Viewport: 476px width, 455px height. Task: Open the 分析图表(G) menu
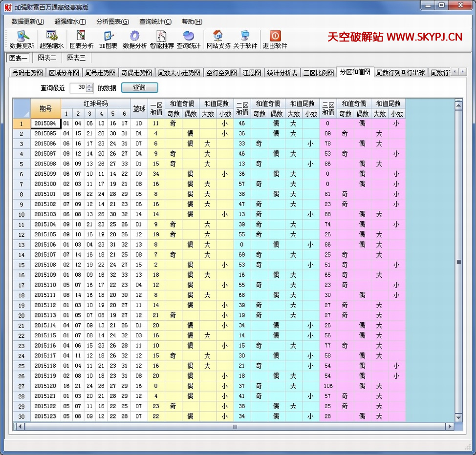pos(112,21)
